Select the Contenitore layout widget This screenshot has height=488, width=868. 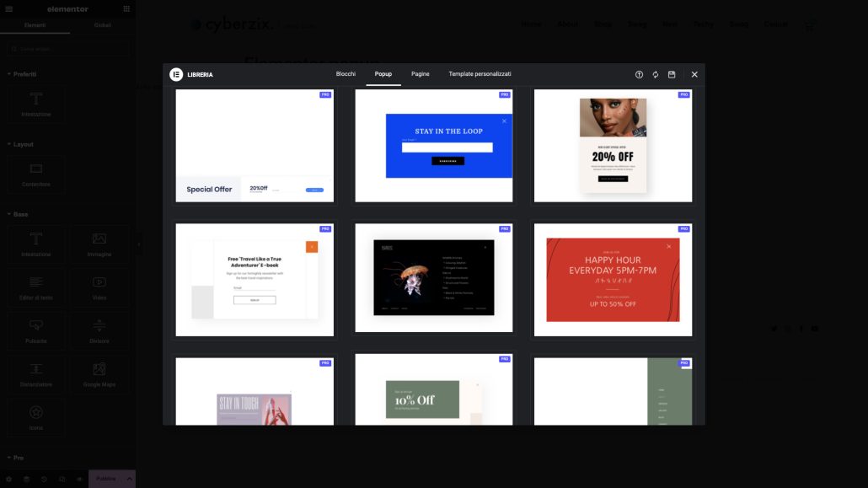(35, 174)
